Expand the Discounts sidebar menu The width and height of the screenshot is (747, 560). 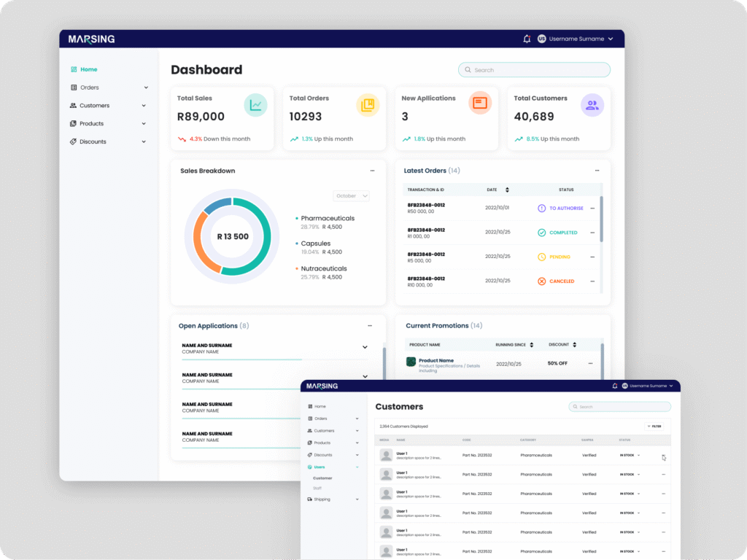[x=109, y=141]
